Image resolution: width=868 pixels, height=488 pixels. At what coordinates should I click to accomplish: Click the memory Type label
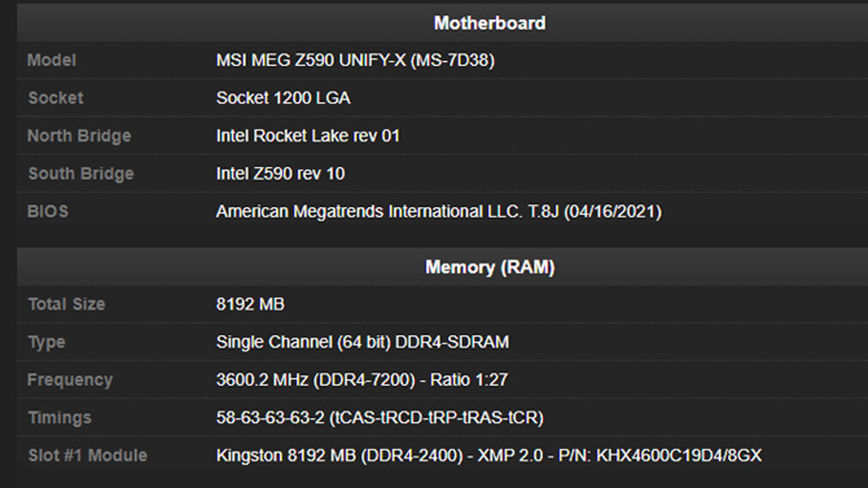46,342
